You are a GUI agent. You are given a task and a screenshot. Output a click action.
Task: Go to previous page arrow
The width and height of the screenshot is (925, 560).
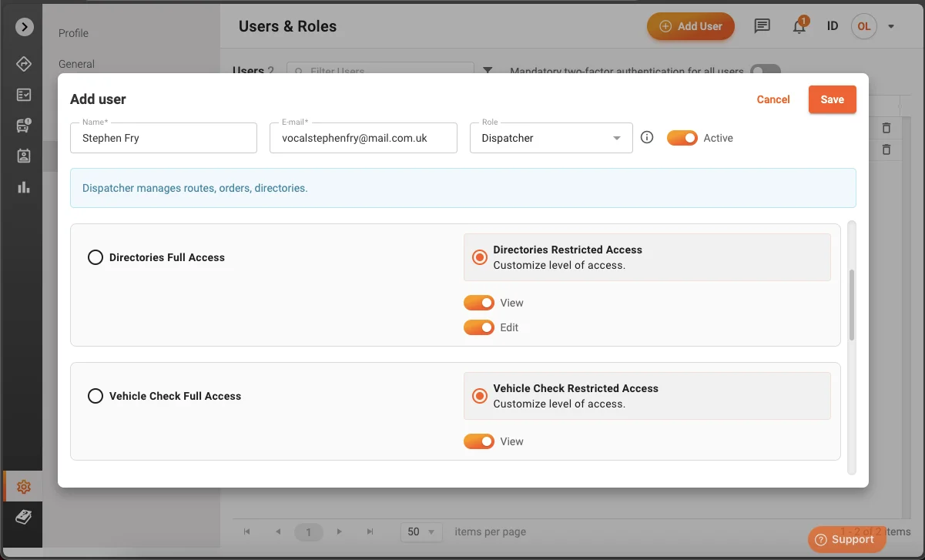point(278,531)
